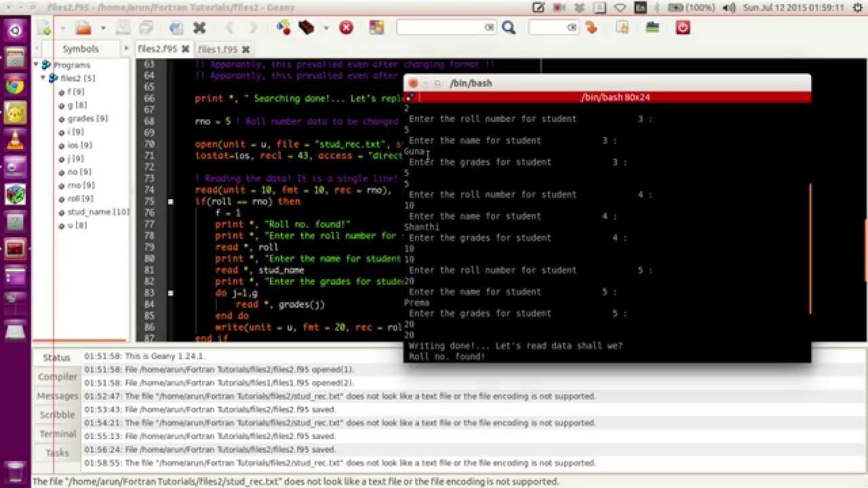Switch to the files1.f95 editor tab
868x488 pixels.
[218, 49]
